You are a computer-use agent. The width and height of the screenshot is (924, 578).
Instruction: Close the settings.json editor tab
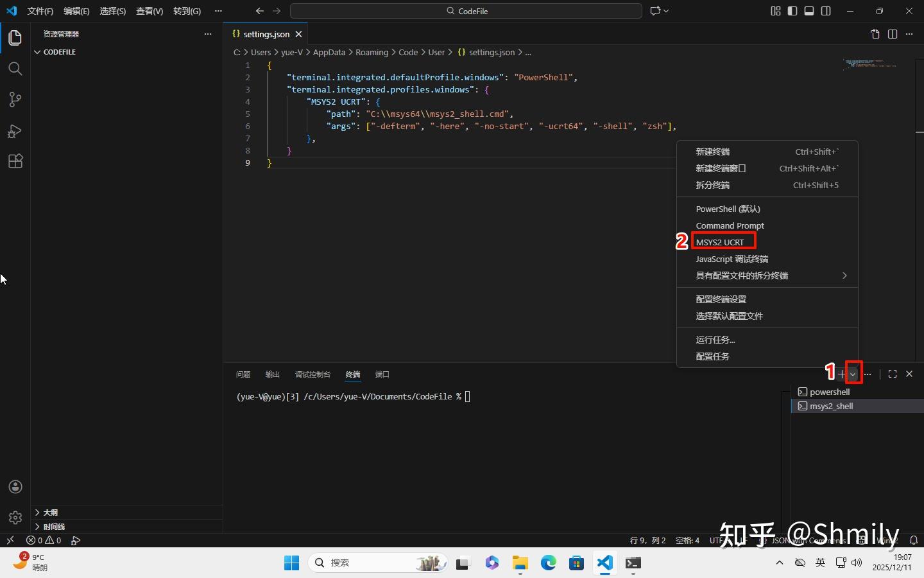coord(298,34)
